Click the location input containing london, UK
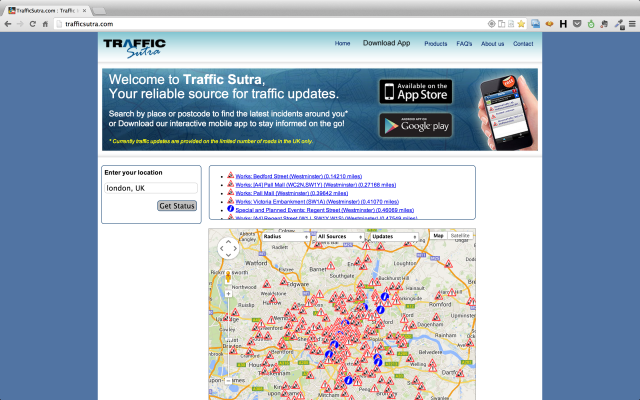 151,188
